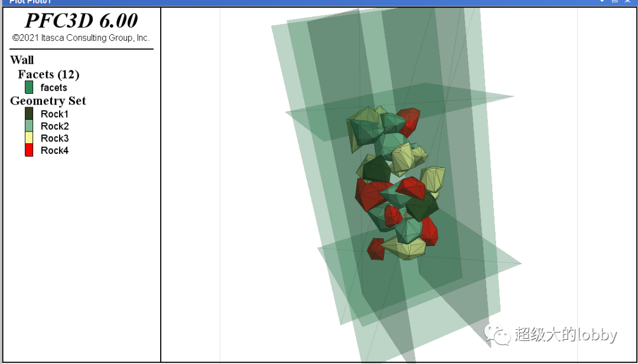Click the dark green Rock1 swatch
Image resolution: width=638 pixels, height=364 pixels.
coord(29,114)
